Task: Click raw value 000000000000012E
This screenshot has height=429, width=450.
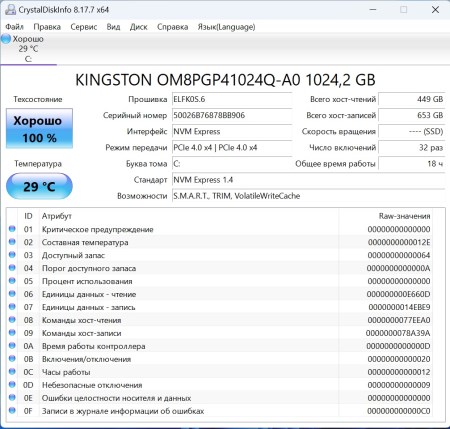Action: click(x=399, y=242)
